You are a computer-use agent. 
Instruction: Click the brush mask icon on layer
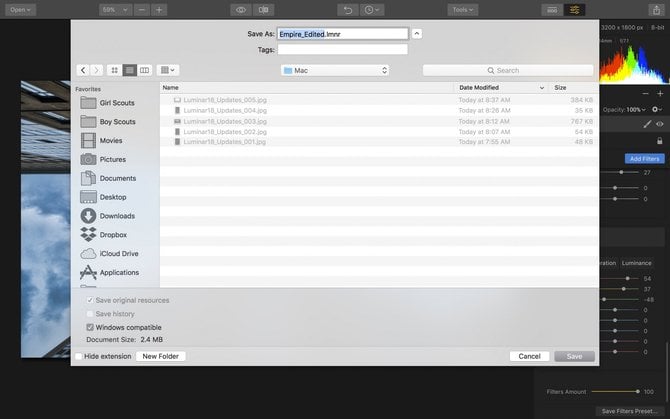coord(647,124)
